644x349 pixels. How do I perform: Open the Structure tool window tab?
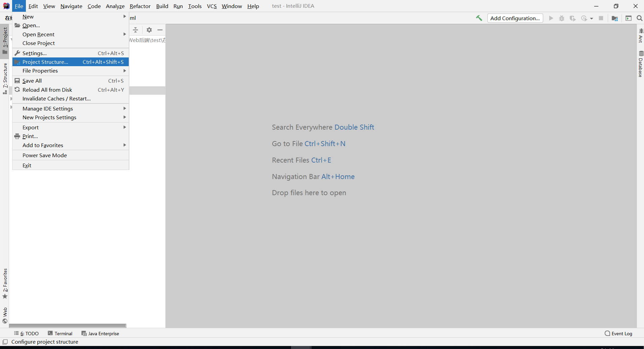5,79
